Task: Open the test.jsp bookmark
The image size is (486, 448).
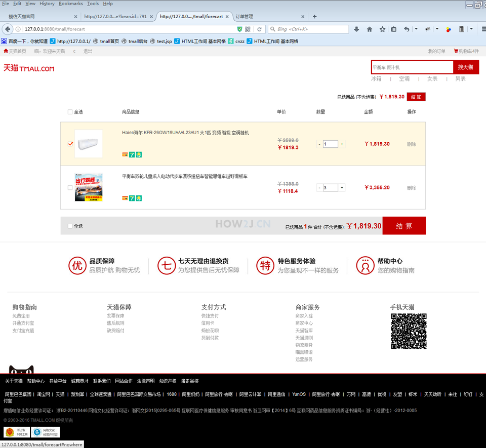Action: click(x=161, y=41)
